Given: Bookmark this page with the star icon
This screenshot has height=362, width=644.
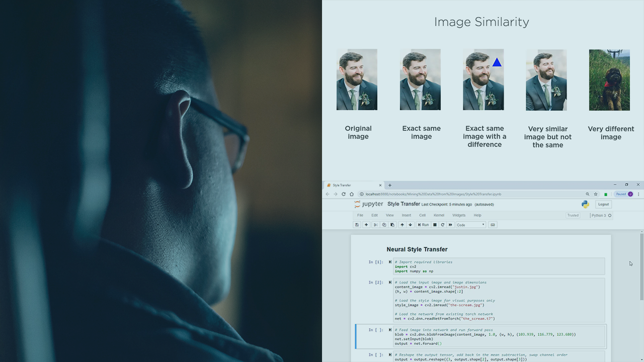Looking at the screenshot, I should tap(596, 194).
